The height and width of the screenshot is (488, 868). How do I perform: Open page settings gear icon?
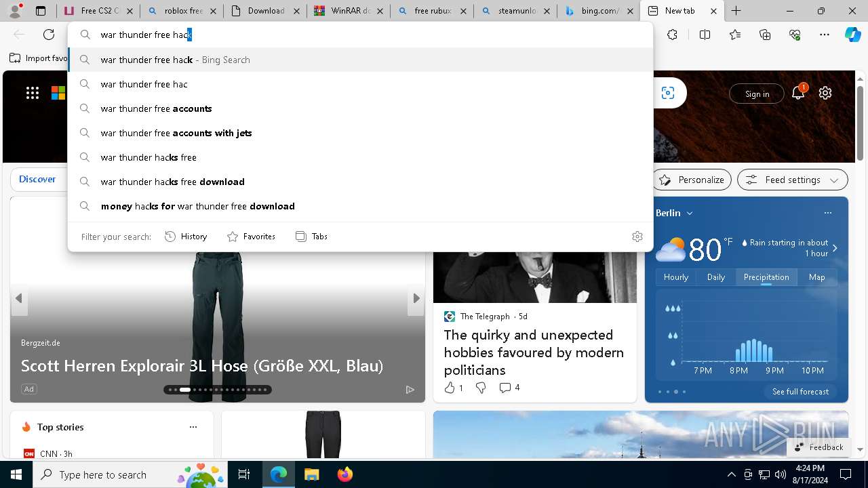click(825, 93)
